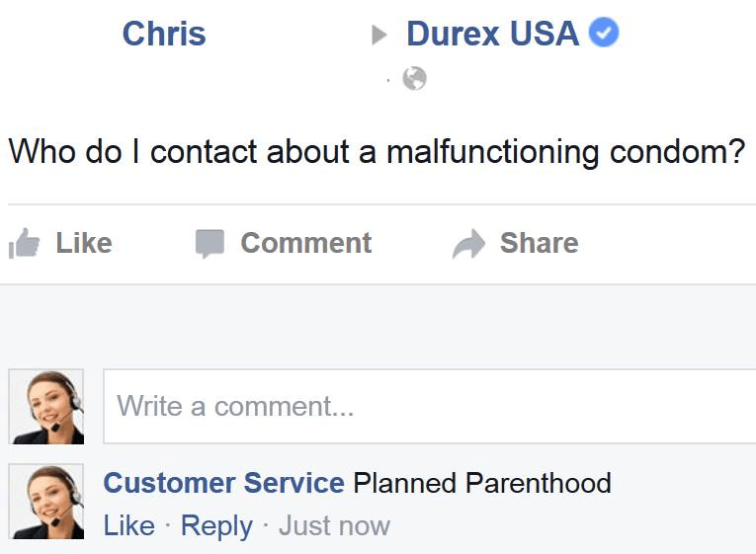
Task: Focus the Write a comment field
Action: point(430,406)
